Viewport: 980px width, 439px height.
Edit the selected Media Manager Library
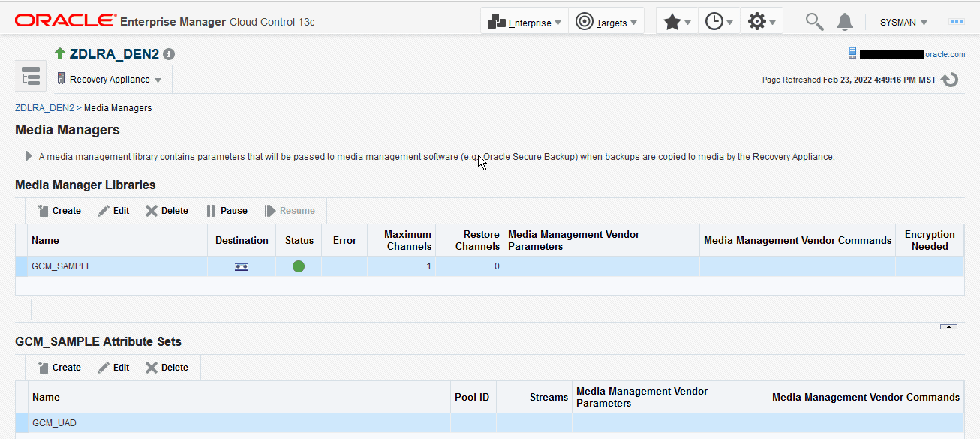click(x=113, y=211)
